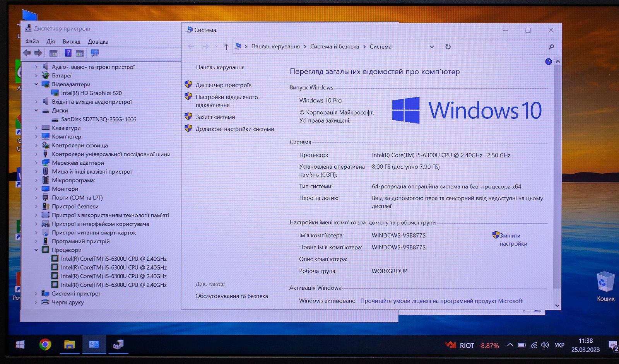Open the Кошик recycle bin desktop icon
619x364 pixels.
(605, 286)
